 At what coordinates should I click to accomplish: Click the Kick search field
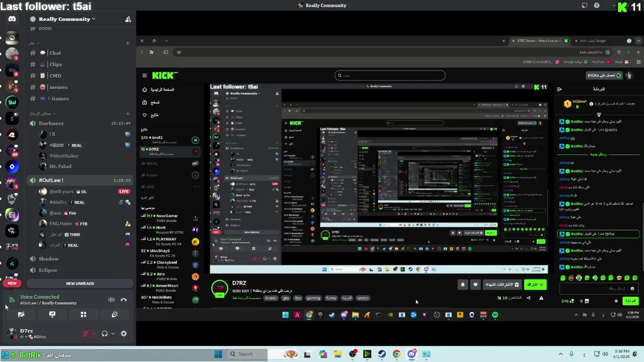[x=390, y=75]
